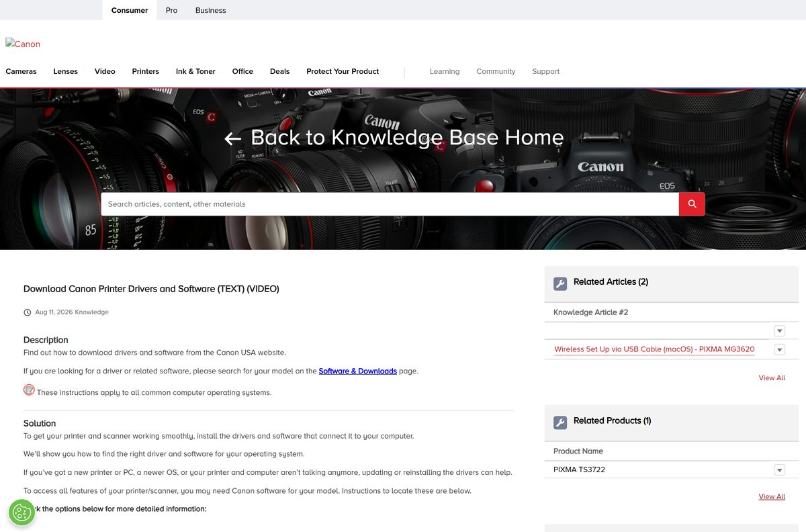The image size is (806, 532).
Task: Click the red search magnifier button
Action: [x=692, y=204]
